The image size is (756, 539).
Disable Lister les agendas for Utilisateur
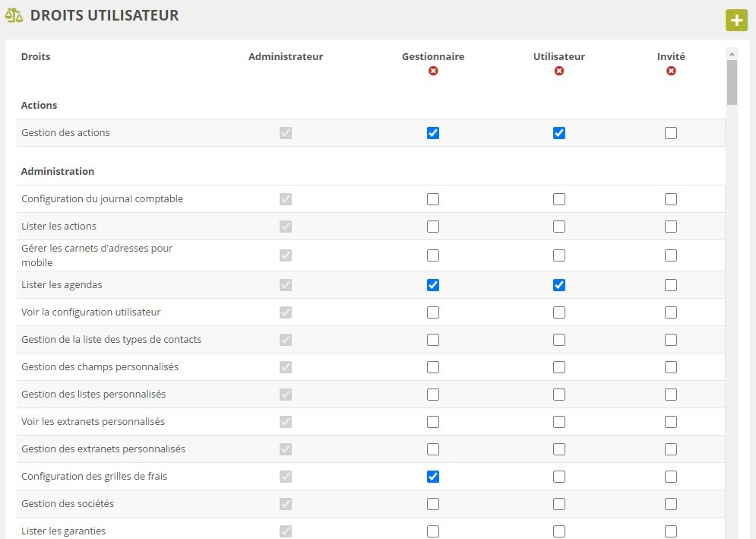559,285
